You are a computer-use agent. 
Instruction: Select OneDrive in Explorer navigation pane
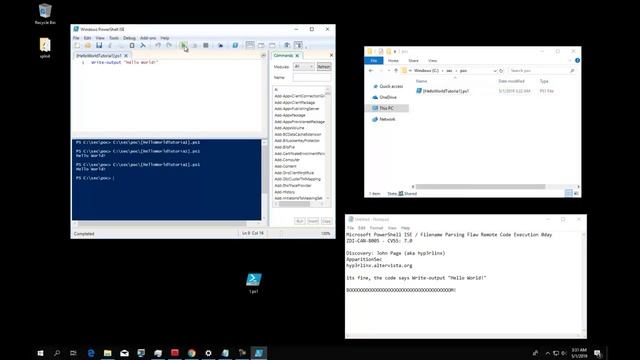(384, 97)
